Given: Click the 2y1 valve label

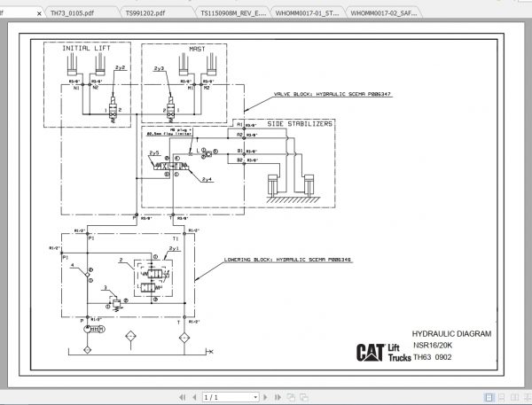Looking at the screenshot, I should [x=174, y=249].
